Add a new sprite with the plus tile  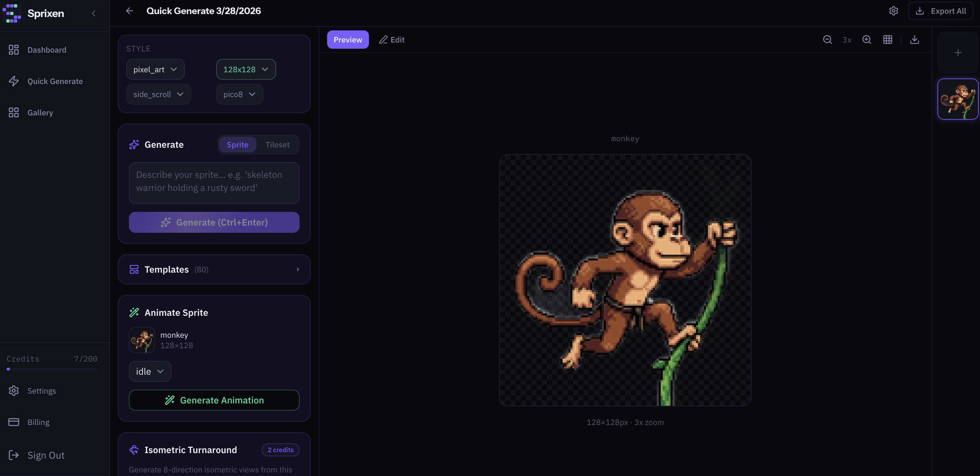pyautogui.click(x=957, y=53)
